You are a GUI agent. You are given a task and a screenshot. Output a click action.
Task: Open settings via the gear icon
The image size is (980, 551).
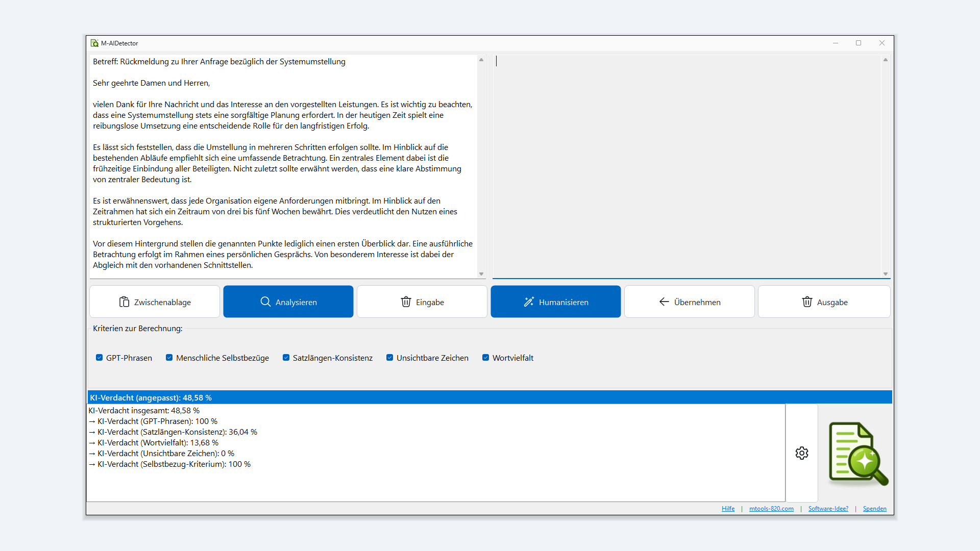pos(802,453)
